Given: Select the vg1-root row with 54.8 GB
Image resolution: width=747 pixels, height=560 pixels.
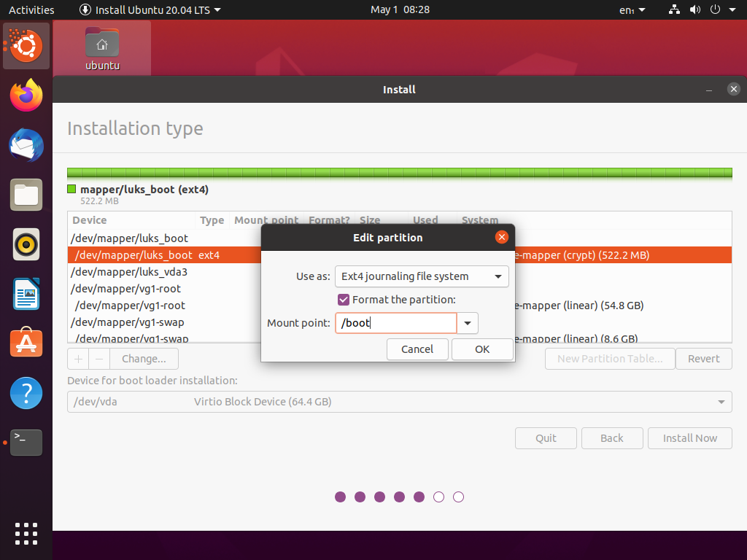Looking at the screenshot, I should [x=399, y=306].
